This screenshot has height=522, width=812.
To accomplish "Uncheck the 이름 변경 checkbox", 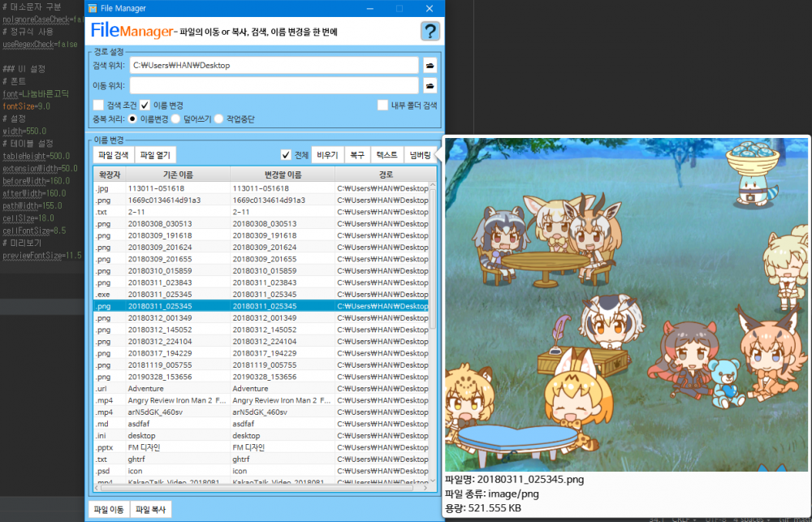I will point(145,105).
